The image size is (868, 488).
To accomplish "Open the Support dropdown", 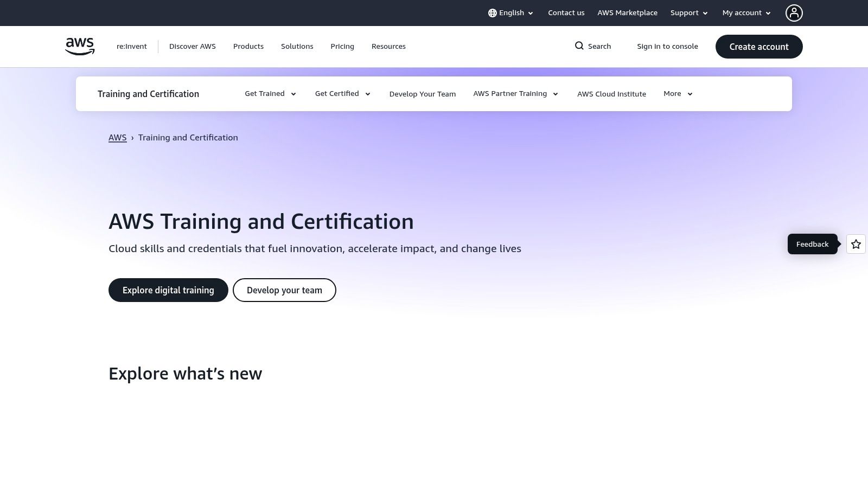I will coord(688,12).
